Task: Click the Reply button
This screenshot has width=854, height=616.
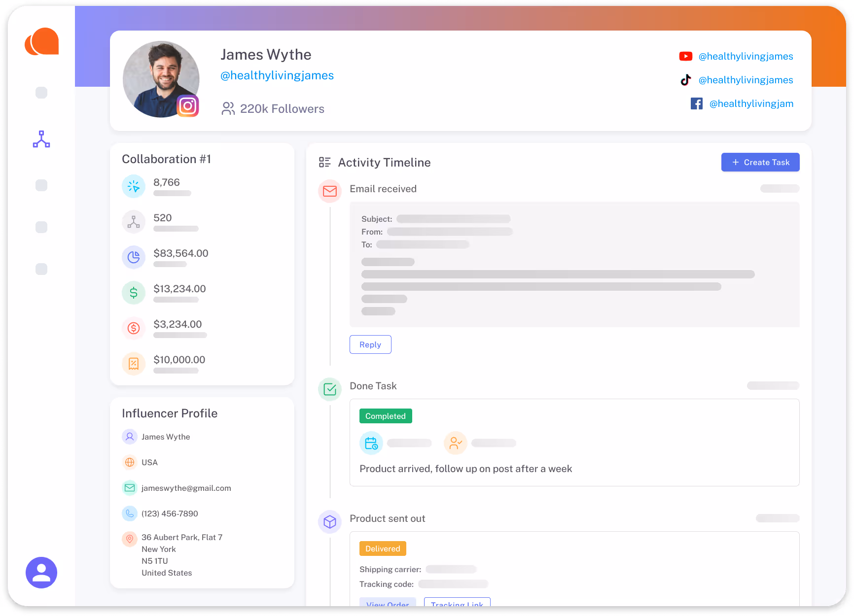Action: [x=370, y=344]
